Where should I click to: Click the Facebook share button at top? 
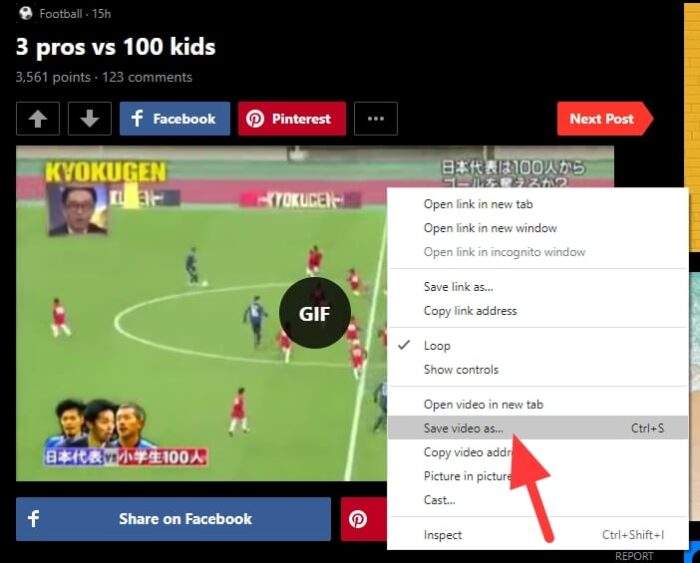pyautogui.click(x=175, y=119)
